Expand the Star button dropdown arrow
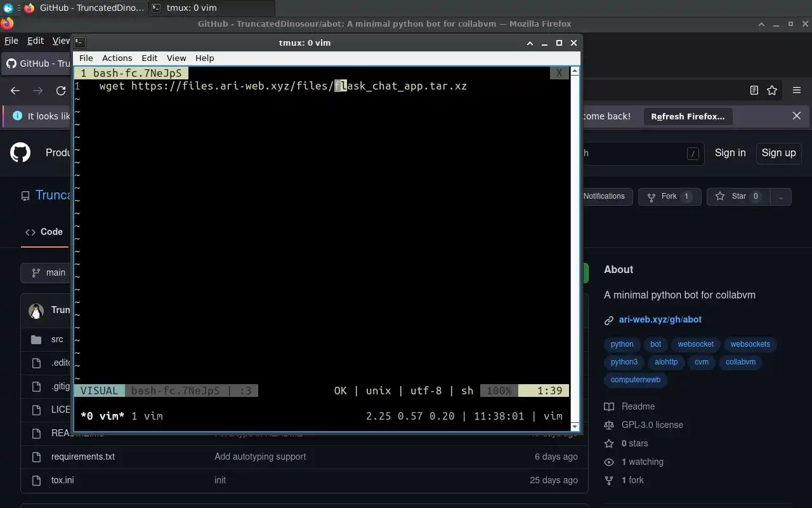 click(781, 197)
